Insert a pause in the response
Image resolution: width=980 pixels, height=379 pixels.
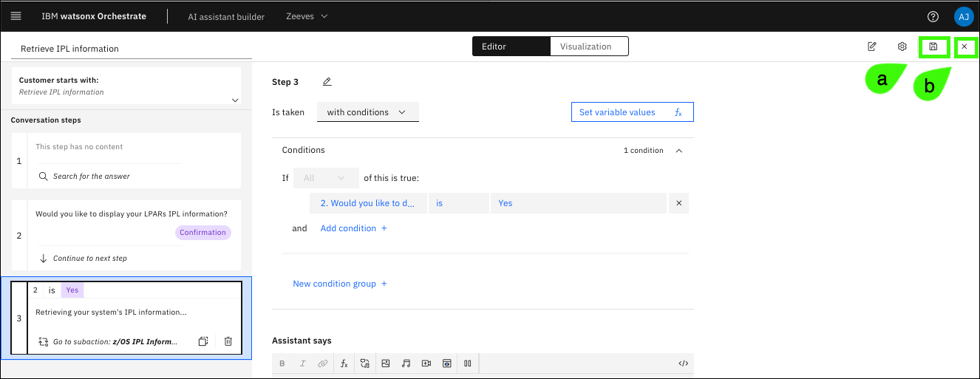click(x=467, y=363)
